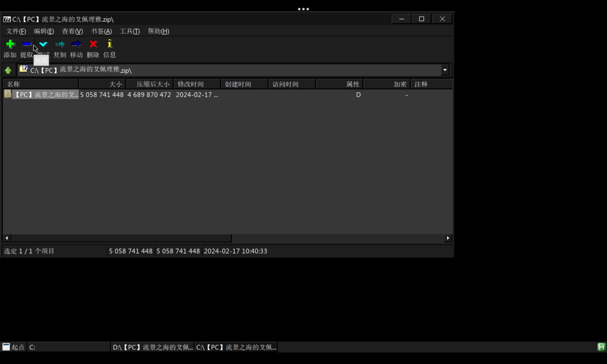Click status bar date 2024-02-17 10:40:33
Screen dimensions: 607x364
236,251
